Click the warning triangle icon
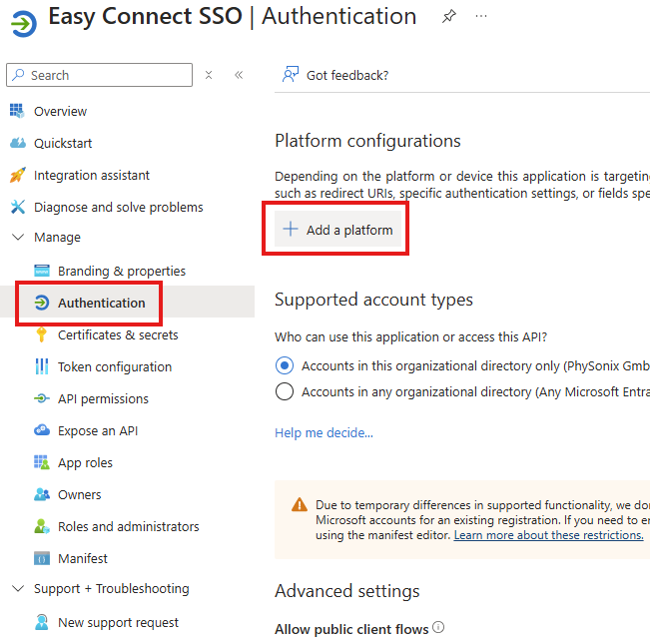This screenshot has width=650, height=644. click(x=300, y=505)
